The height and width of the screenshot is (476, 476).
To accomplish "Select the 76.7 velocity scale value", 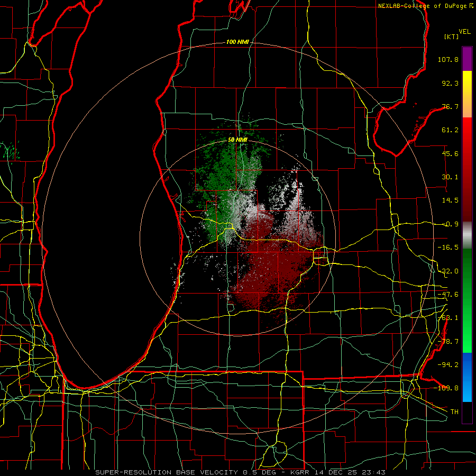I will point(450,106).
